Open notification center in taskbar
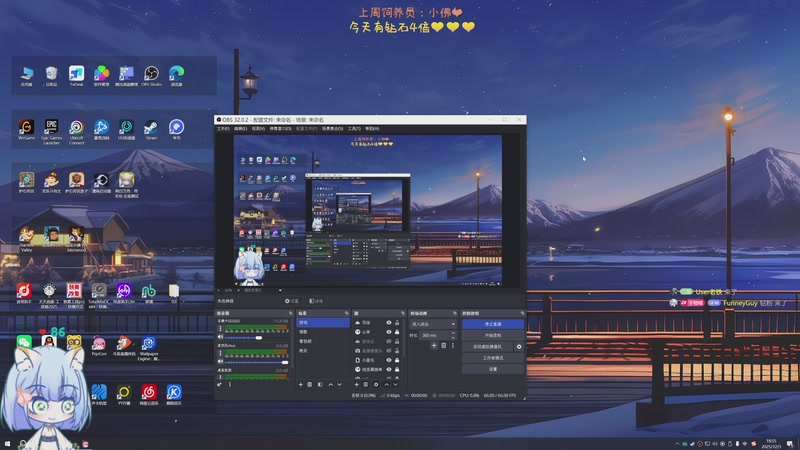The height and width of the screenshot is (450, 800). pos(790,444)
